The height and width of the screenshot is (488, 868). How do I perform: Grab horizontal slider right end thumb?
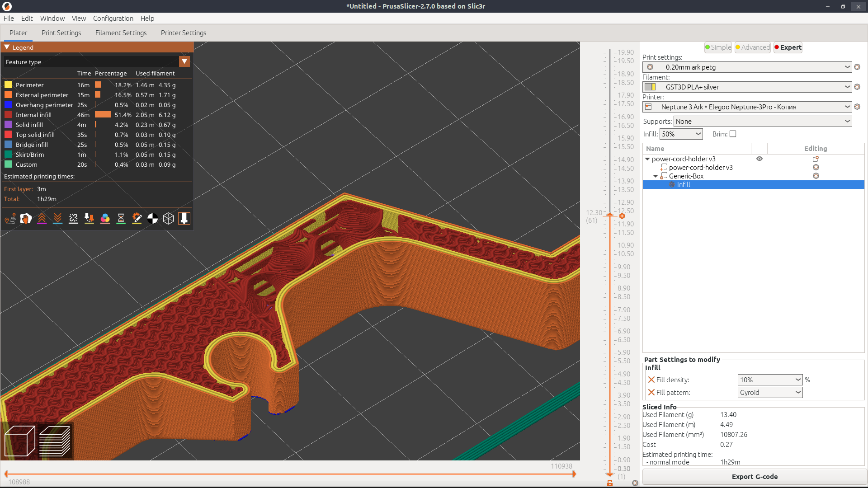coord(574,474)
